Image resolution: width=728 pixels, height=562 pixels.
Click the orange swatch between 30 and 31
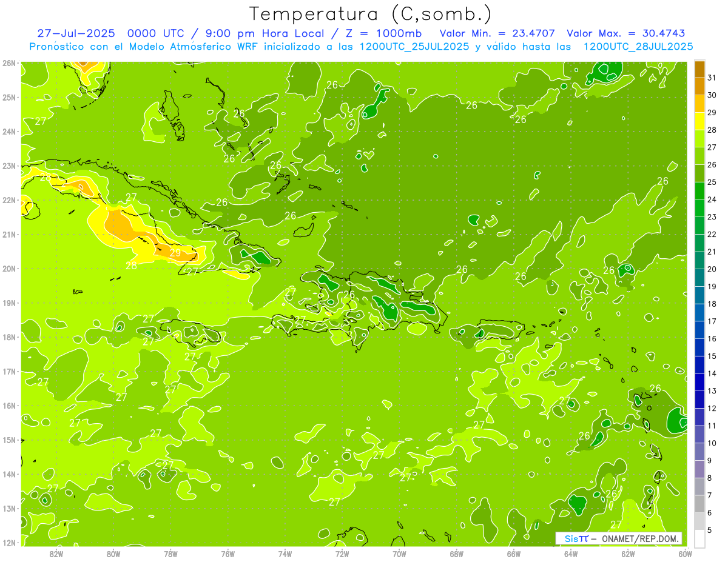click(699, 86)
